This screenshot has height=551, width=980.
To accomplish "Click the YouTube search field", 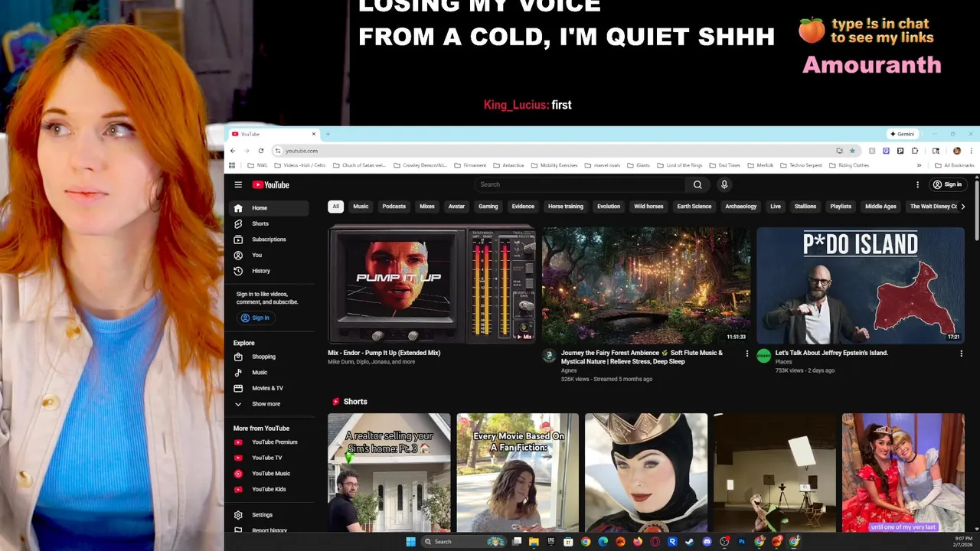I will click(x=580, y=184).
